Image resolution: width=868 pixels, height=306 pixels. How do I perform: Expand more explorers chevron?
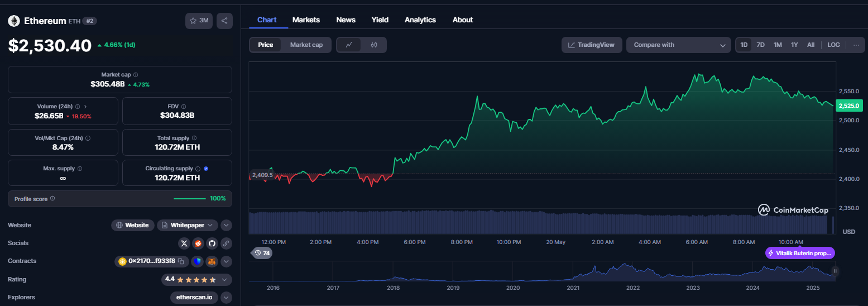click(226, 297)
